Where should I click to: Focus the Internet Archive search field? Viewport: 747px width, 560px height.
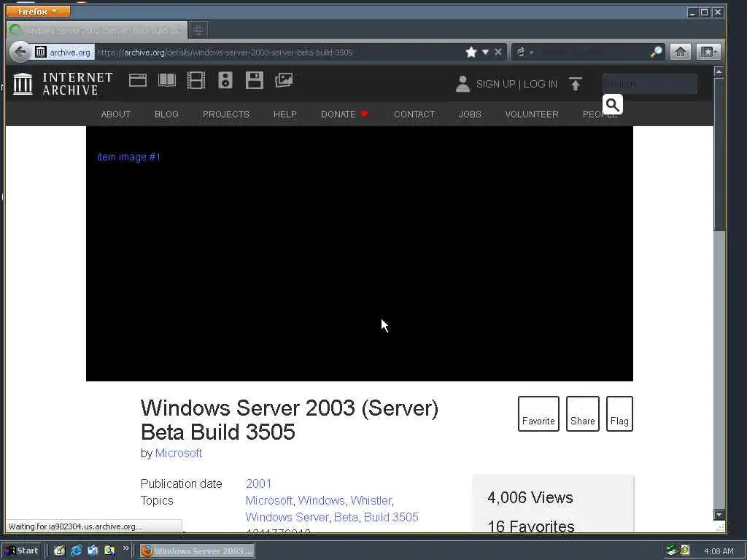[650, 84]
